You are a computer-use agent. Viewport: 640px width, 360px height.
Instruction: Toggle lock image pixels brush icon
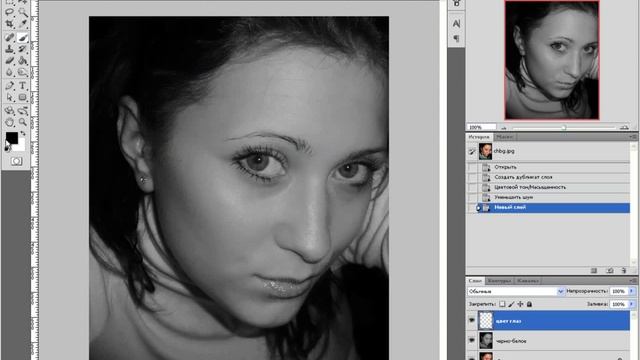pos(511,304)
